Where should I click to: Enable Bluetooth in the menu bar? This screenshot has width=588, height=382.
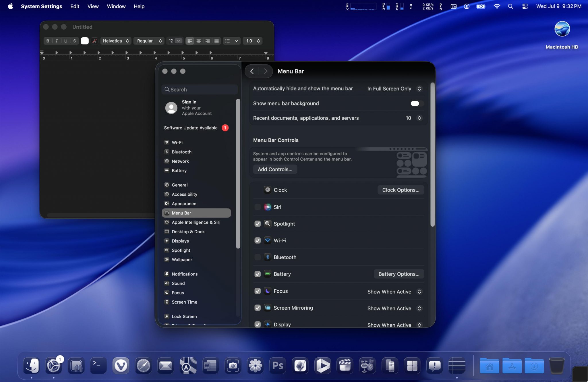point(258,257)
